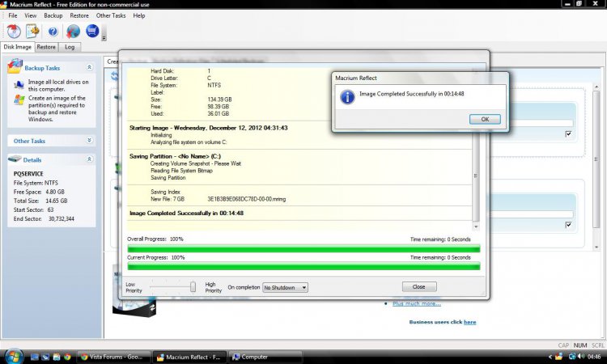Screen dimensions: 607x364
Task: Click the Chrome quick launch icon
Action: click(67, 357)
